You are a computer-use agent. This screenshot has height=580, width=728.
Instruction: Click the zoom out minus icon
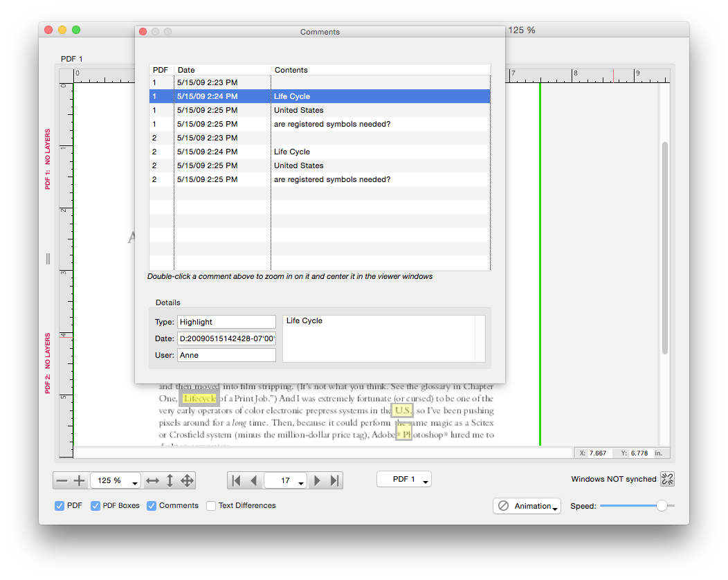pyautogui.click(x=62, y=481)
